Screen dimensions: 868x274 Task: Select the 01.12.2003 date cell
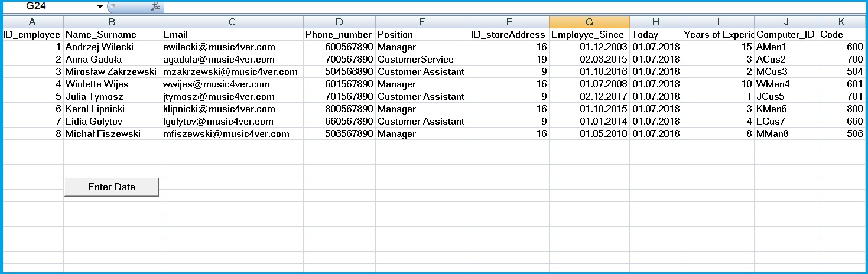(x=589, y=47)
